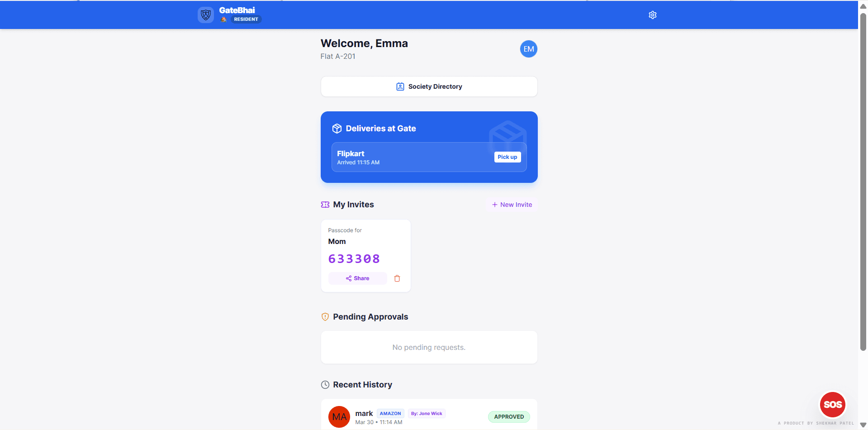Viewport: 868px width, 430px height.
Task: Trigger the red SOS emergency button
Action: [832, 404]
